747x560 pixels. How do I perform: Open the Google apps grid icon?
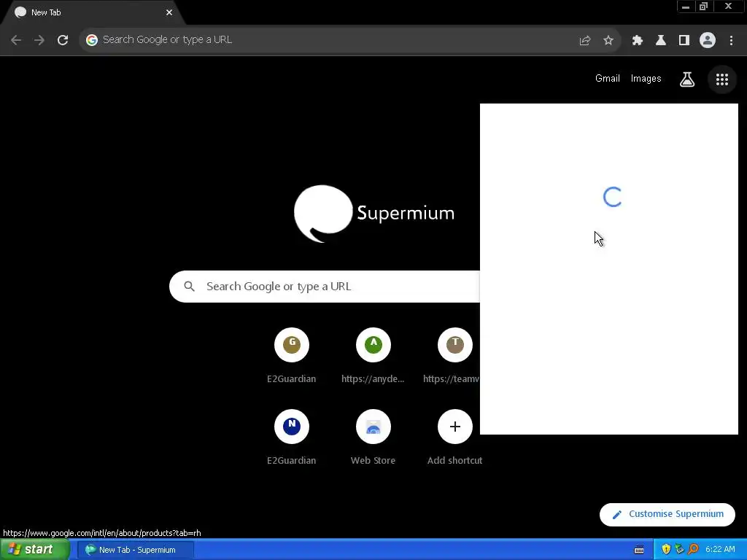click(x=721, y=79)
